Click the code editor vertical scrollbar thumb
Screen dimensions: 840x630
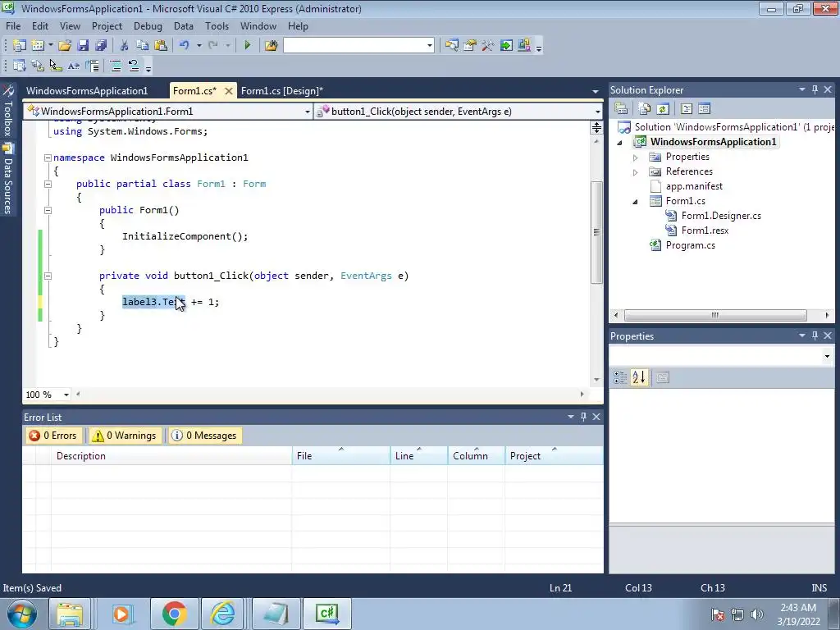coord(596,232)
